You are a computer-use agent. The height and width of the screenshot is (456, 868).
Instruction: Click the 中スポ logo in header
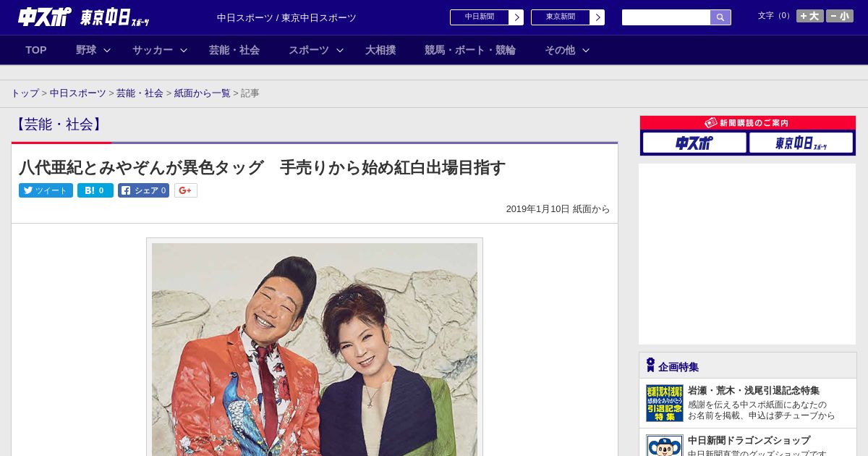(45, 17)
